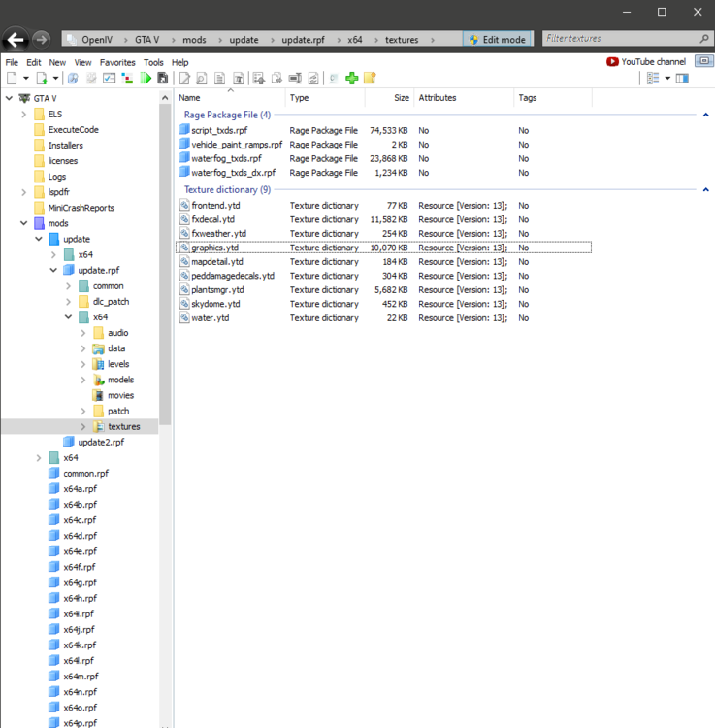
Task: Sort list by Name column header
Action: point(231,97)
